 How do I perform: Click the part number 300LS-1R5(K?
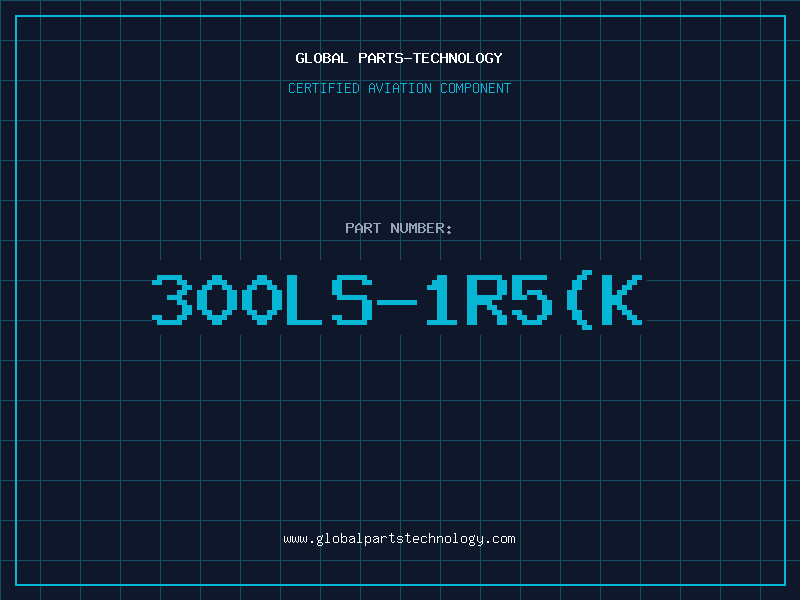point(397,299)
